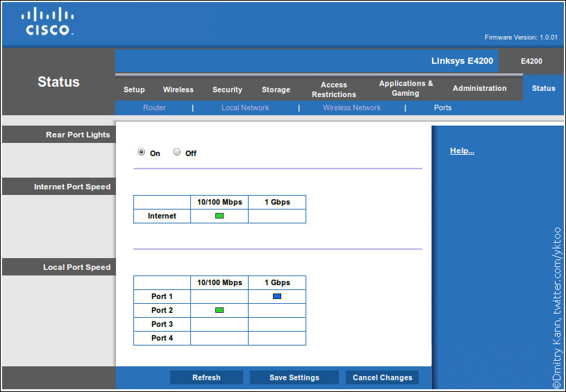This screenshot has width=566, height=392.
Task: Click the Port 3 row label
Action: tap(162, 324)
